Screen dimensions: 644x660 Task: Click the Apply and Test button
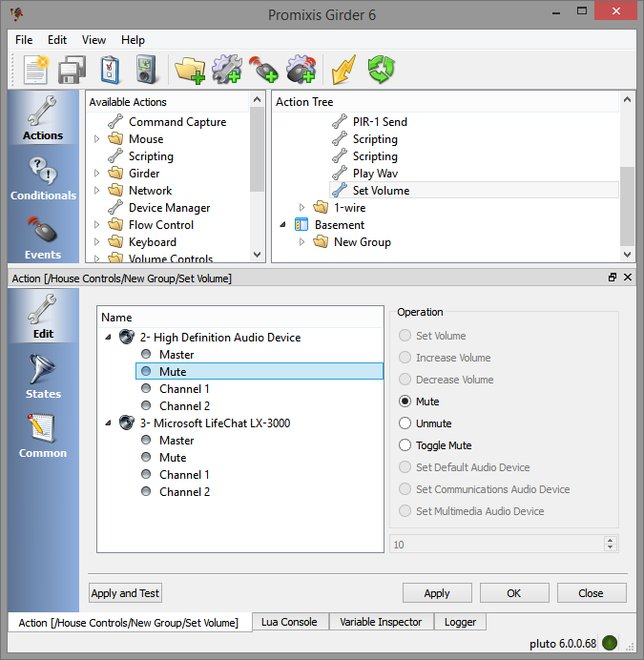click(125, 593)
